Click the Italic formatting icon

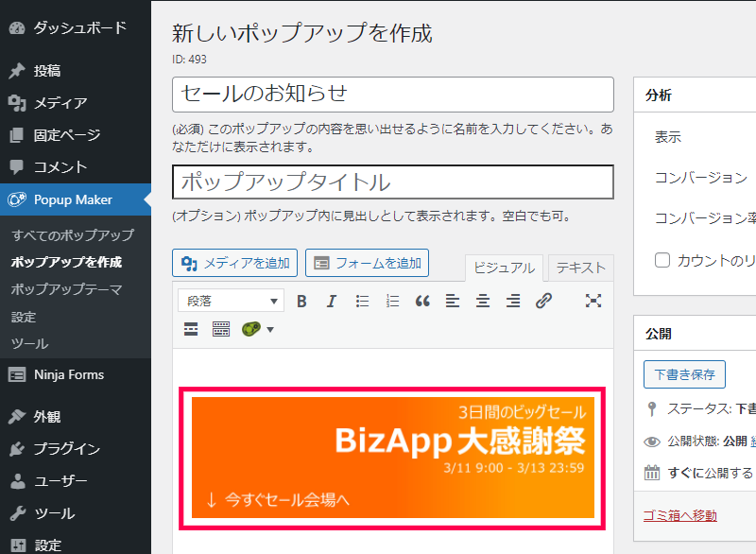coord(332,302)
